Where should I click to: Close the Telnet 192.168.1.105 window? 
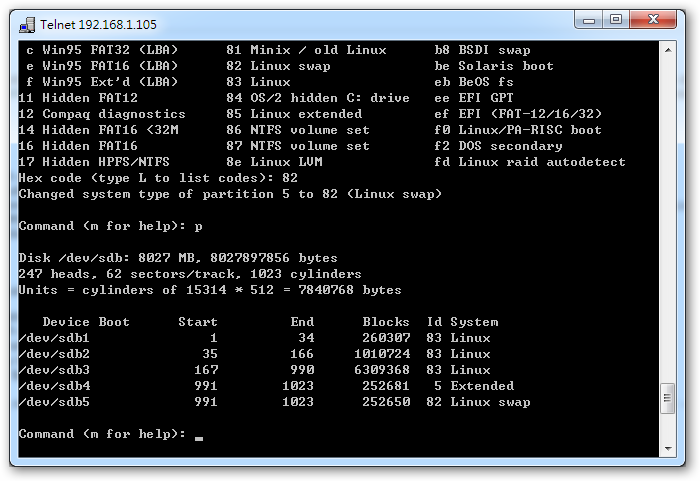653,20
